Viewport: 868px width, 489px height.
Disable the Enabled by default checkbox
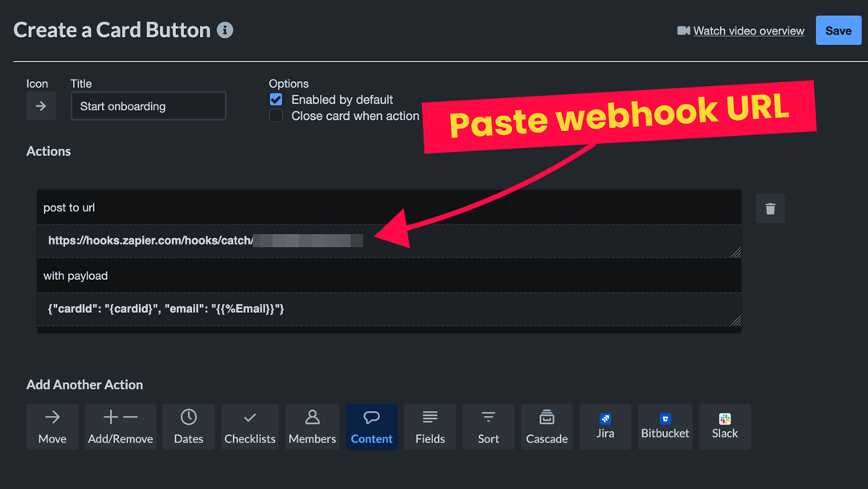(276, 100)
